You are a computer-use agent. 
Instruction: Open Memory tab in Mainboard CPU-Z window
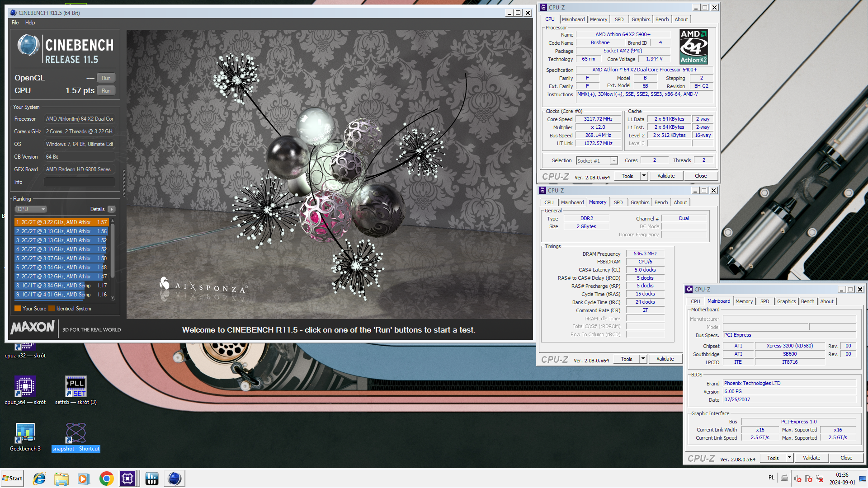(744, 301)
